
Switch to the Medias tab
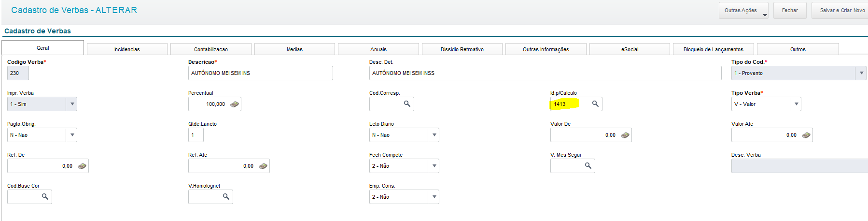(294, 49)
